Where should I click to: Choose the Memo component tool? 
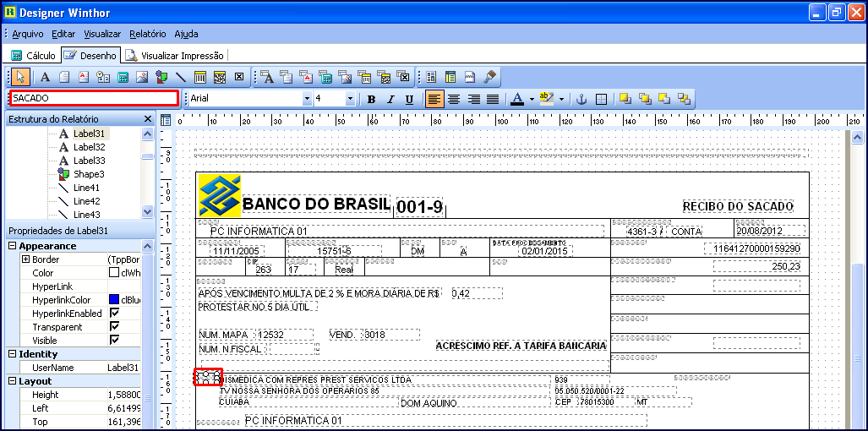[x=64, y=77]
